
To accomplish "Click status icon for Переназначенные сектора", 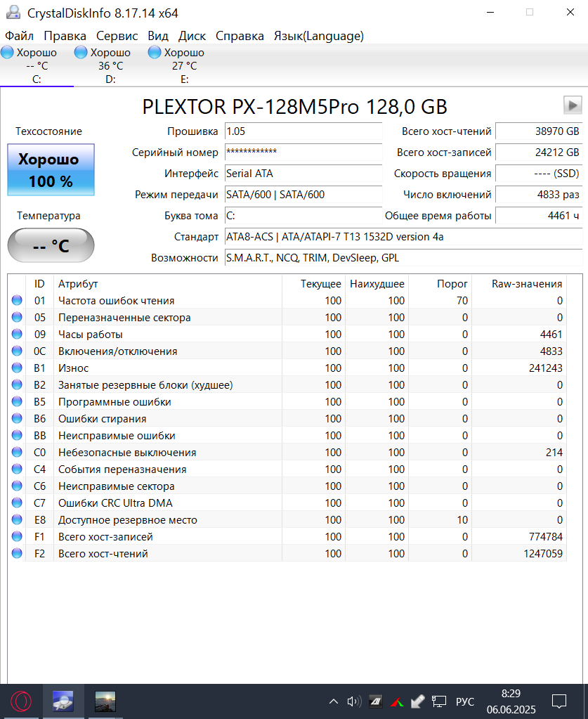I will 17,317.
